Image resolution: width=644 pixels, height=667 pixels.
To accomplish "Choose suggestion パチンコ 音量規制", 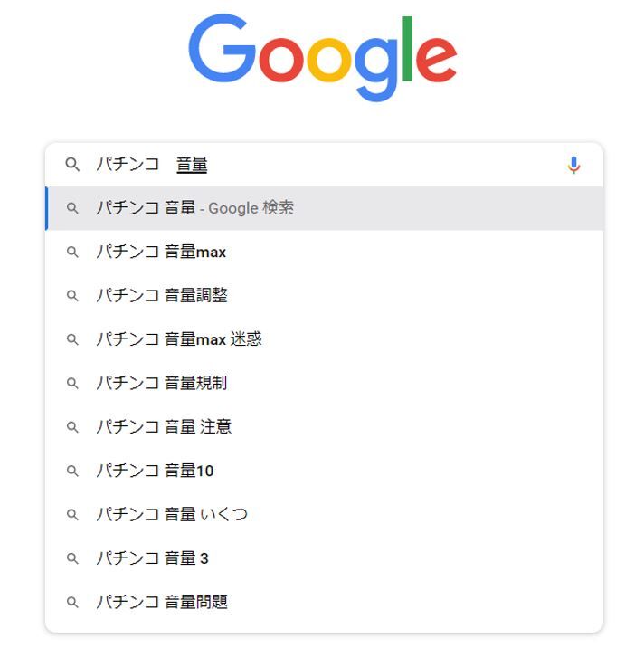I will tap(162, 383).
